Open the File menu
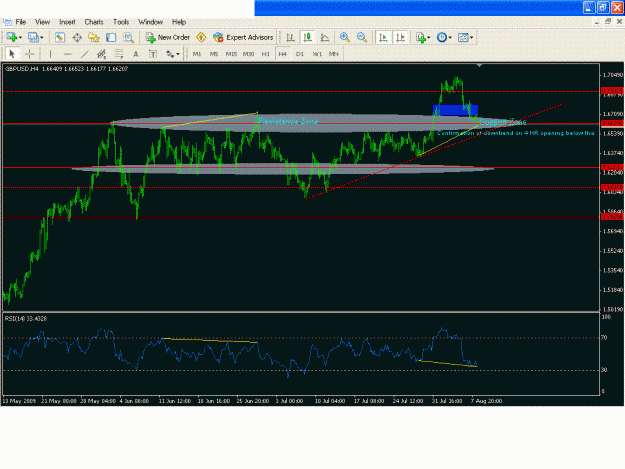The width and height of the screenshot is (625, 469). [20, 22]
